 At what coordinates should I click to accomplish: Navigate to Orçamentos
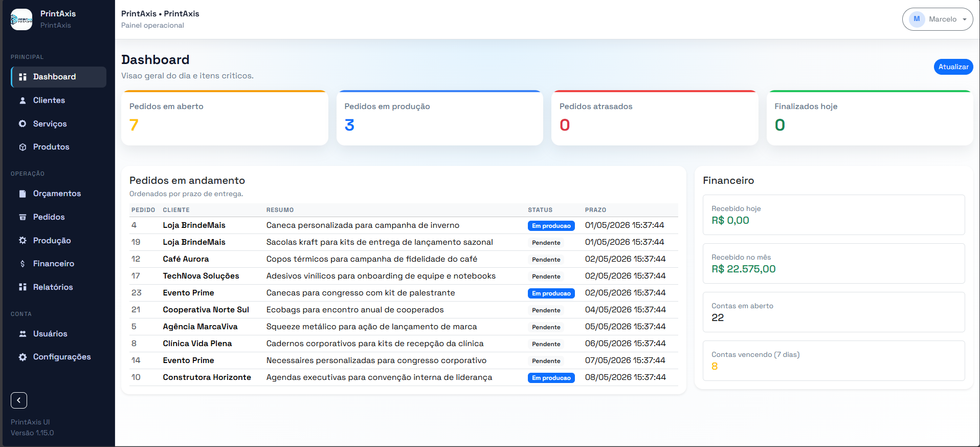coord(58,194)
